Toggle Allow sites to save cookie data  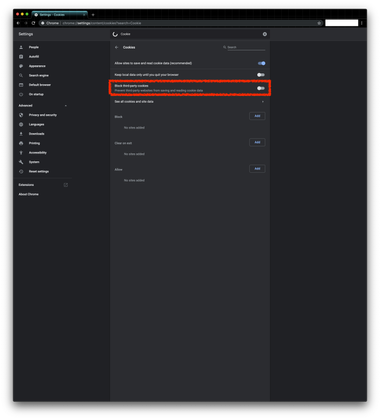pyautogui.click(x=261, y=63)
